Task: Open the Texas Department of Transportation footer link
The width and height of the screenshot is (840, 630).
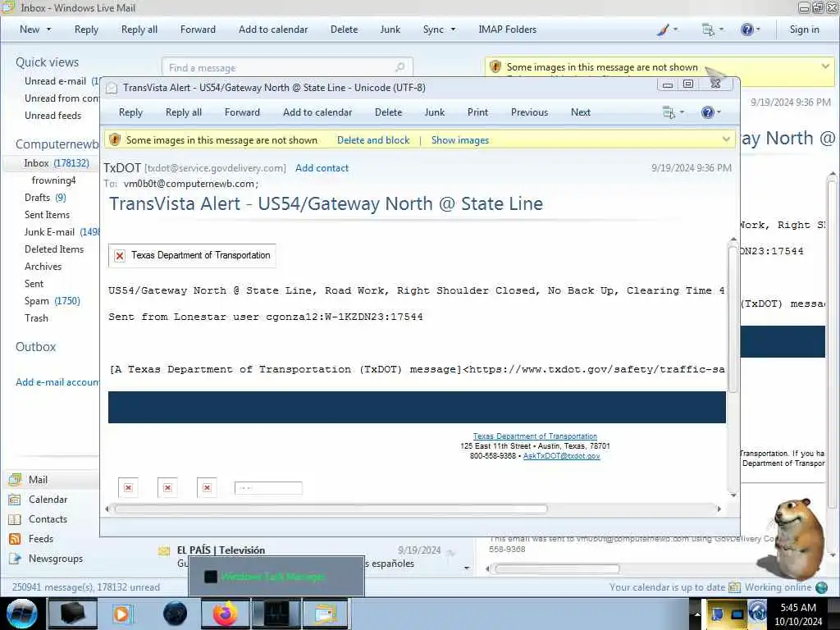Action: coord(535,436)
